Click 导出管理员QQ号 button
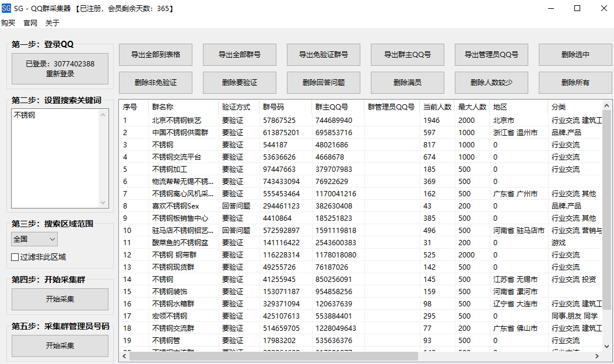Screen dimensions: 614x364 [x=491, y=54]
